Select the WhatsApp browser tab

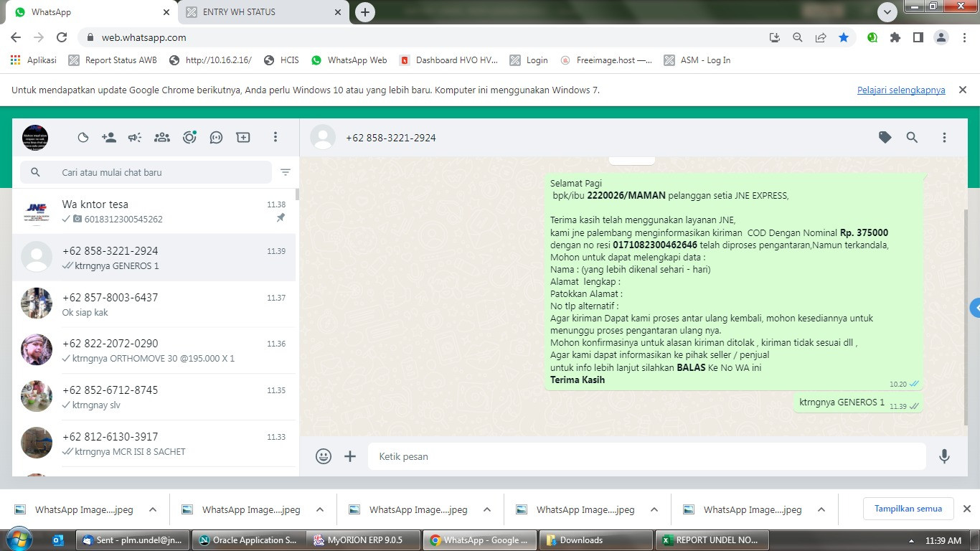91,12
